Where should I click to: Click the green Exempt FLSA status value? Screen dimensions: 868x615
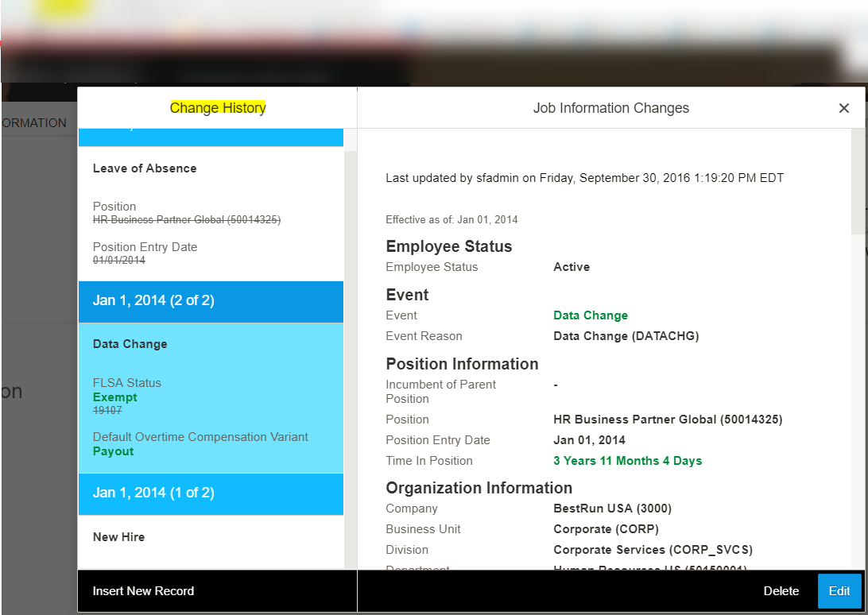[x=115, y=397]
